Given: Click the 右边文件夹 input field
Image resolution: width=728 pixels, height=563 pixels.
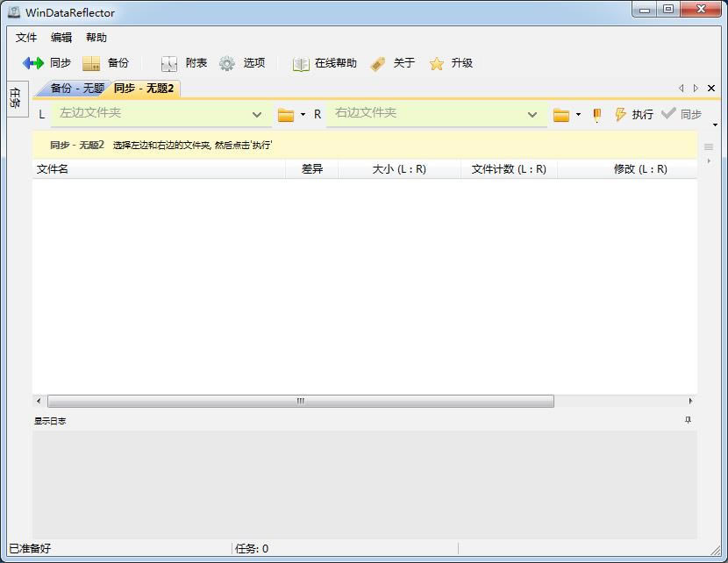Looking at the screenshot, I should tap(437, 114).
